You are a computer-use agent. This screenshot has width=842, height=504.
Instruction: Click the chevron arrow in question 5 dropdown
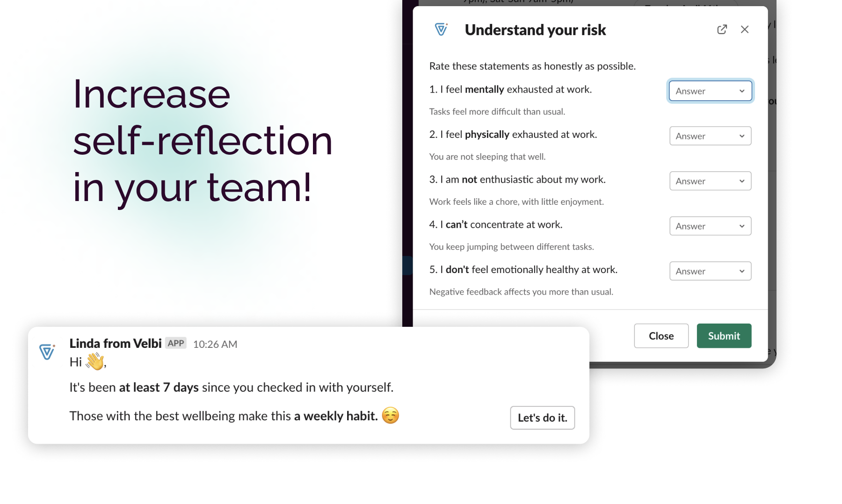[742, 271]
